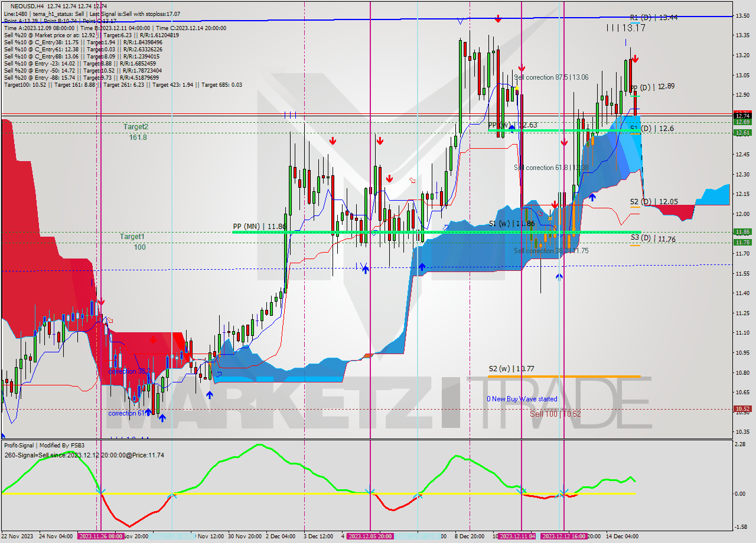
Task: Click the 2.28 indicator scale value
Action: 741,445
